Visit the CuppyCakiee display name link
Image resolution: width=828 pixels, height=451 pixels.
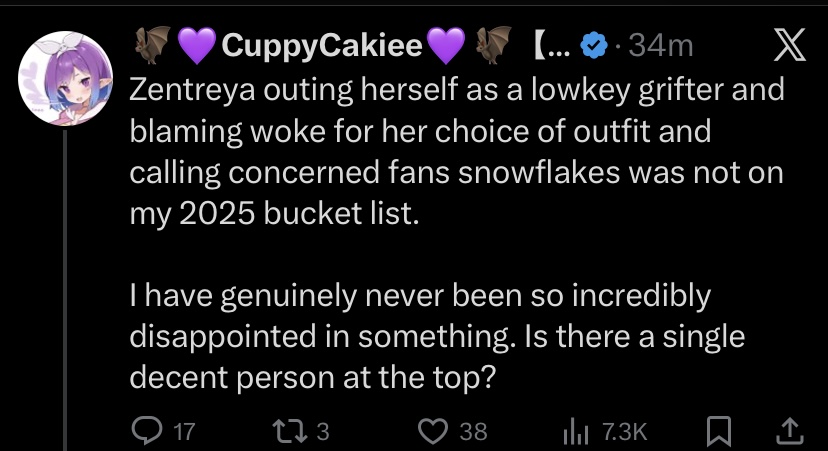[322, 45]
